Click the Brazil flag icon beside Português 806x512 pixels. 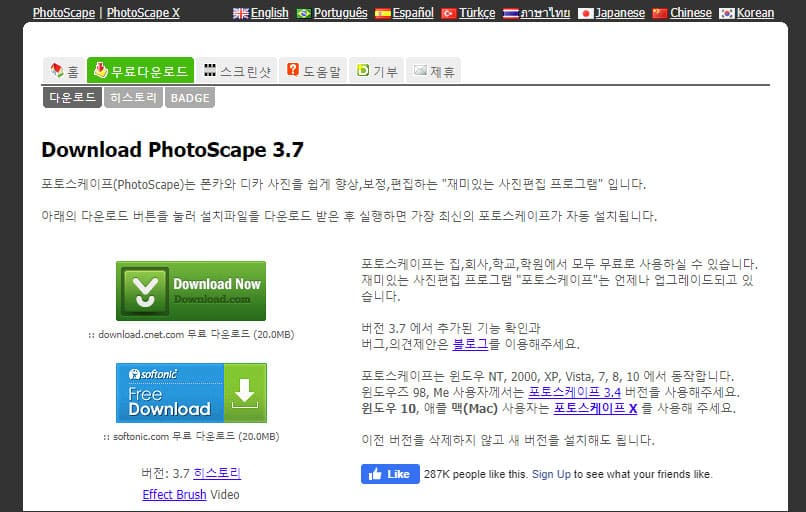point(304,13)
